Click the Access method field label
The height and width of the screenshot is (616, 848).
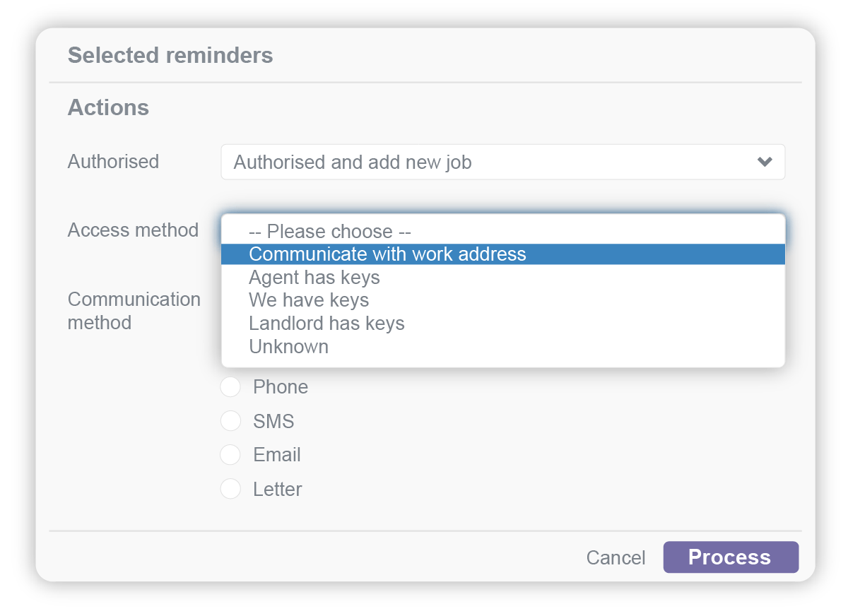[133, 230]
